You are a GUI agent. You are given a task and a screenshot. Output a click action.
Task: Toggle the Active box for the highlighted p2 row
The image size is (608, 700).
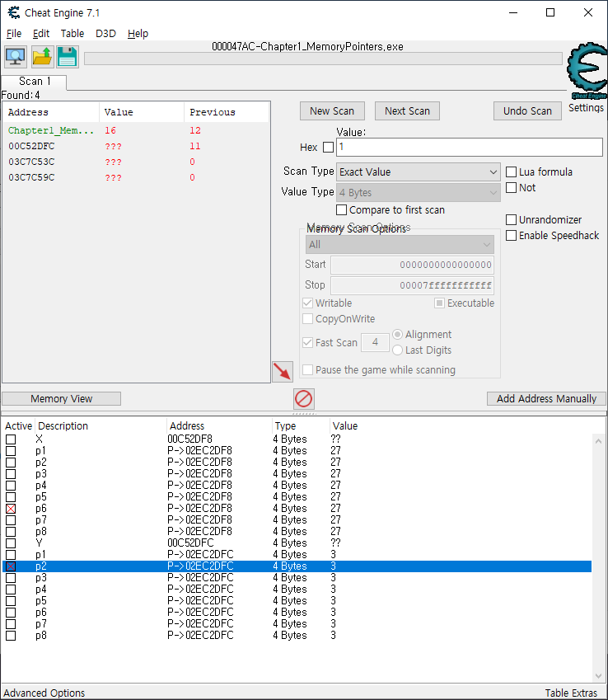11,566
